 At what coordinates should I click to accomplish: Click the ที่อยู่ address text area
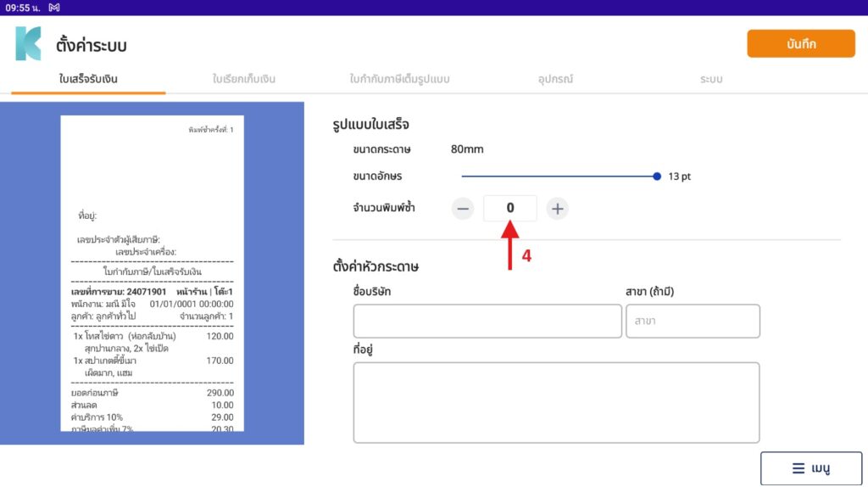pyautogui.click(x=556, y=403)
